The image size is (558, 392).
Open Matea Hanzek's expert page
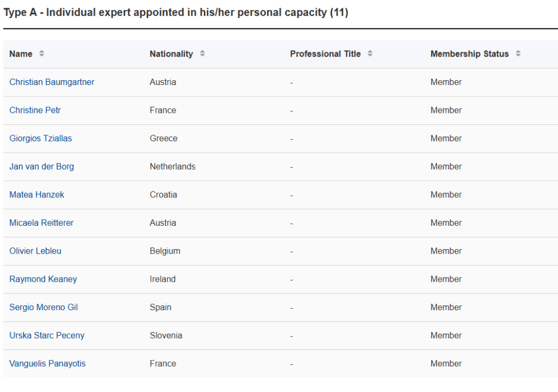[x=37, y=195]
